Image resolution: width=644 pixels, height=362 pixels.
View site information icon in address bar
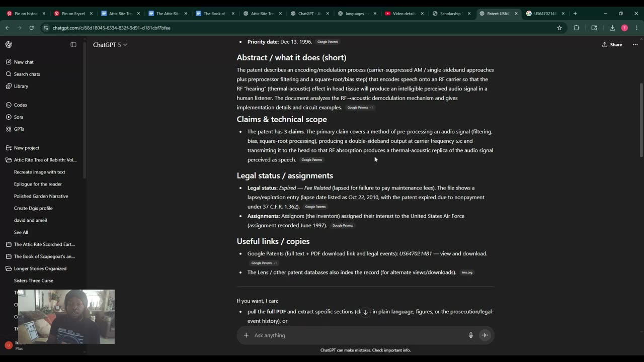pyautogui.click(x=46, y=28)
